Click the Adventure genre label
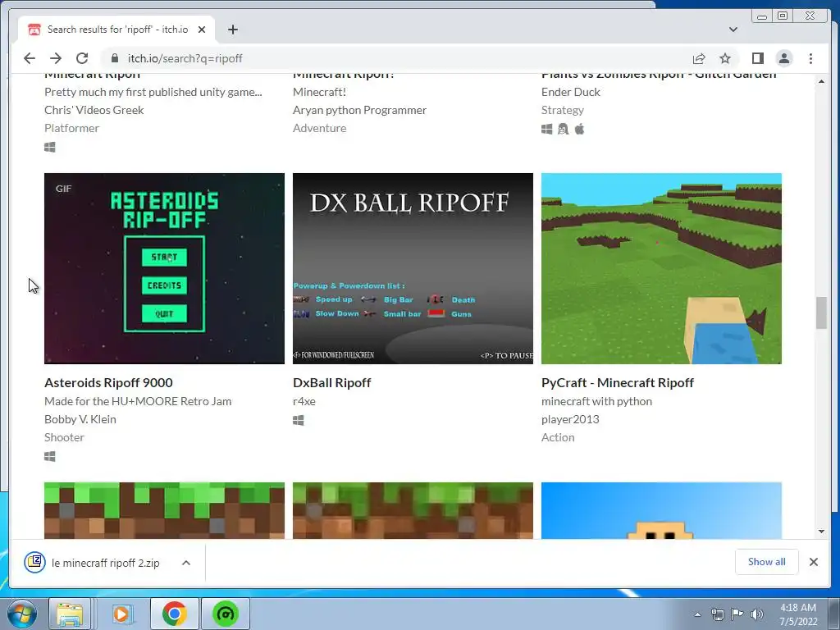 coord(320,128)
